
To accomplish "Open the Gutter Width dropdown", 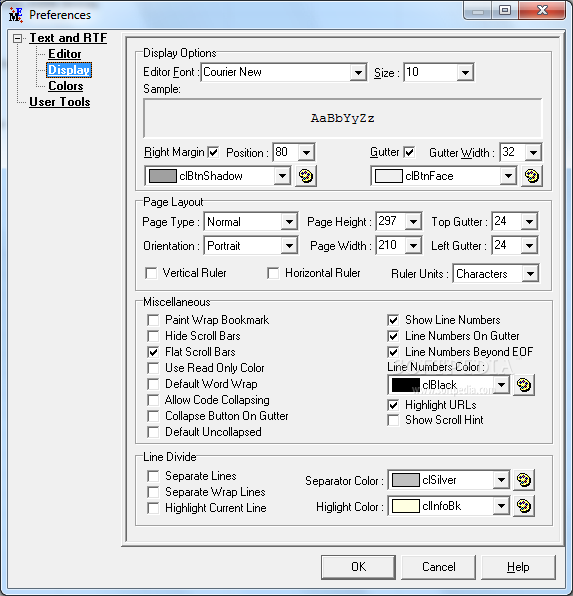I will coord(533,153).
